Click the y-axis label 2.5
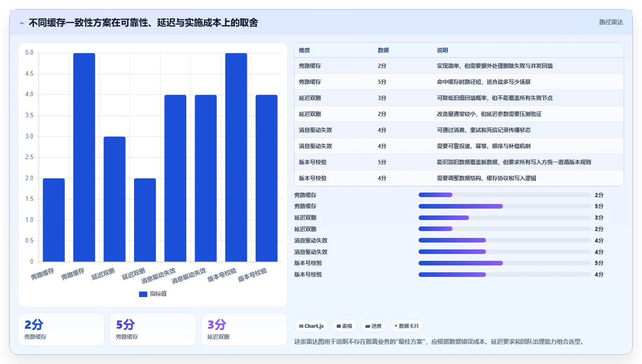The height and width of the screenshot is (364, 642). pyautogui.click(x=29, y=157)
